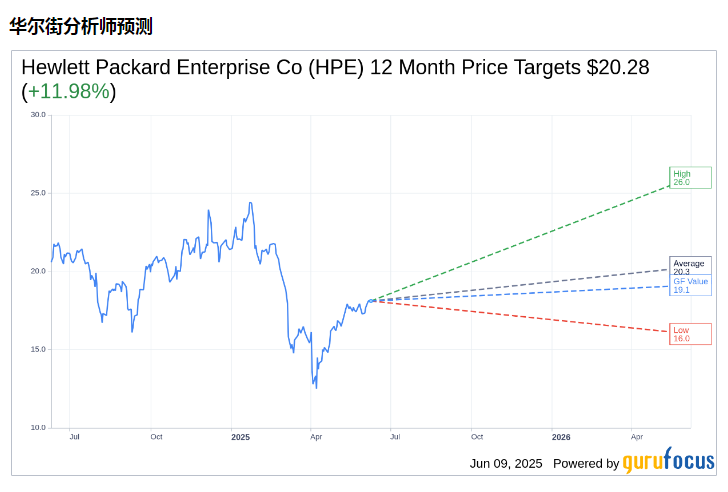Click the +11.98% percentage text
Image resolution: width=728 pixels, height=492 pixels.
click(69, 92)
